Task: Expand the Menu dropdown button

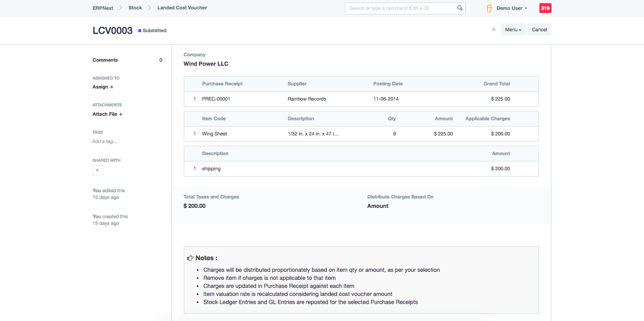Action: pyautogui.click(x=513, y=30)
